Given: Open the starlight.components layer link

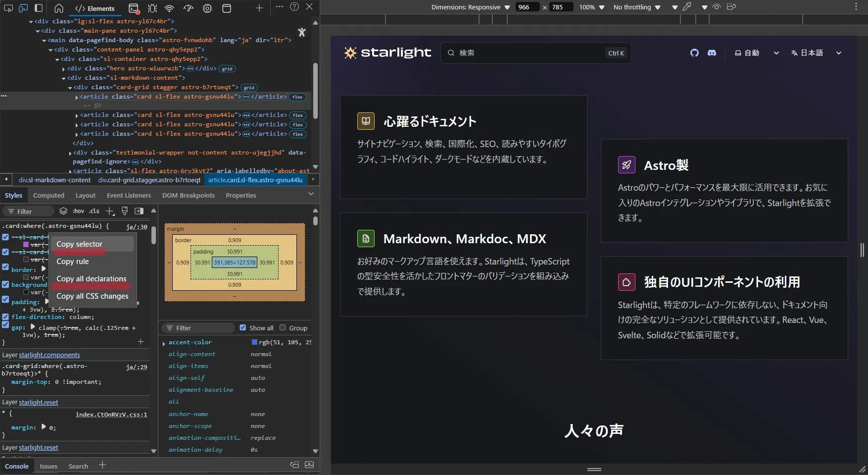Looking at the screenshot, I should pos(49,355).
